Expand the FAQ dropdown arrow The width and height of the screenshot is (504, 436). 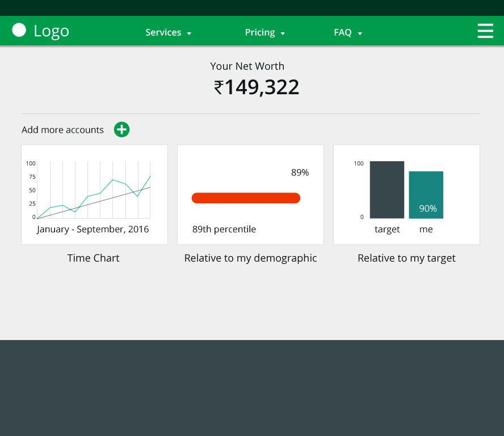pyautogui.click(x=360, y=33)
